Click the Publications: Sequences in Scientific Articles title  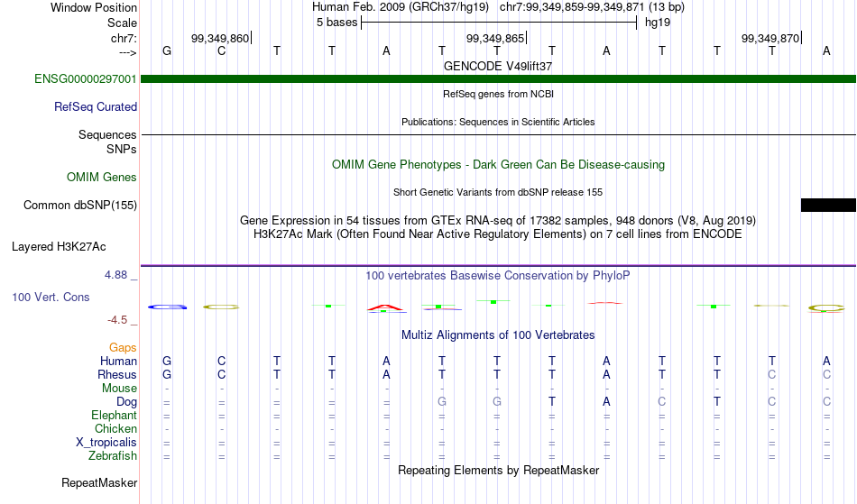[x=498, y=122]
